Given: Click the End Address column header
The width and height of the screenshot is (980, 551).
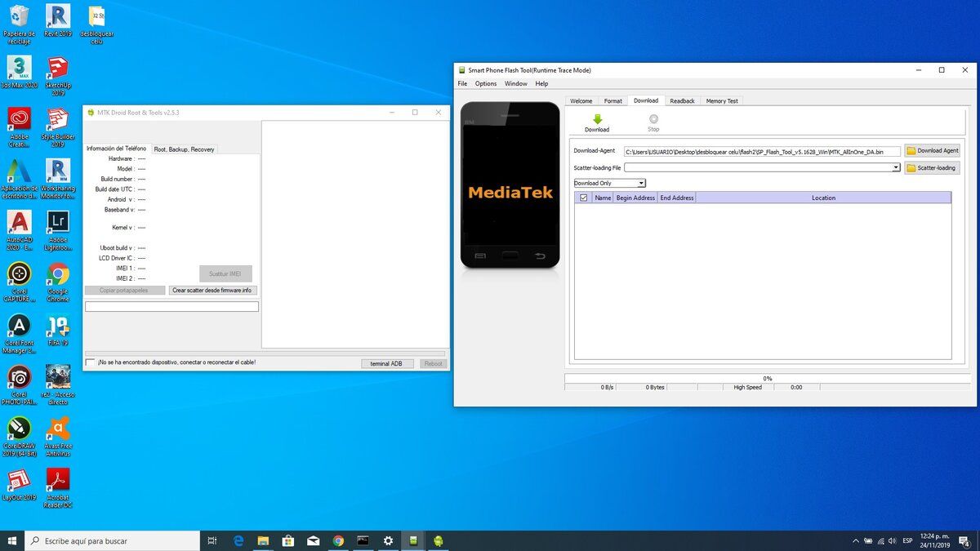Looking at the screenshot, I should (677, 198).
